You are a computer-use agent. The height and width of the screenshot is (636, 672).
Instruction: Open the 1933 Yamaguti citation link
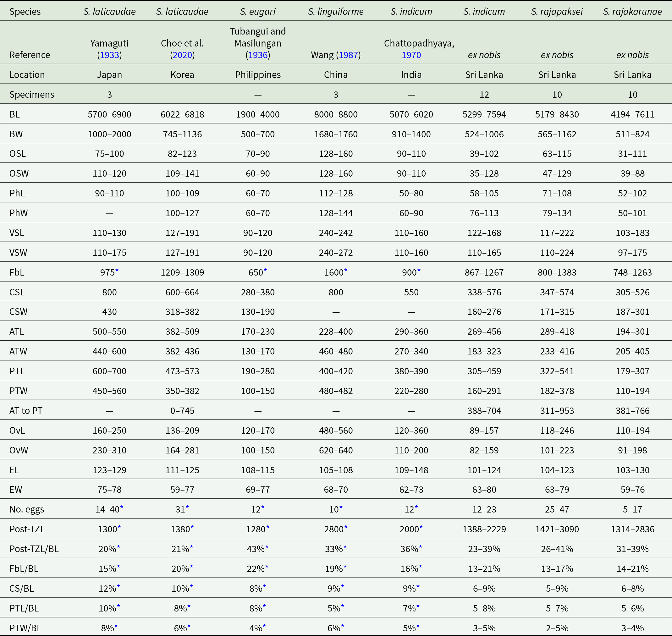109,55
